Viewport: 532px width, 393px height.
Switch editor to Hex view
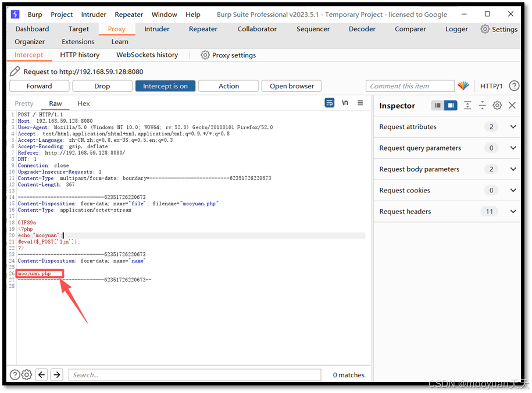(x=84, y=103)
